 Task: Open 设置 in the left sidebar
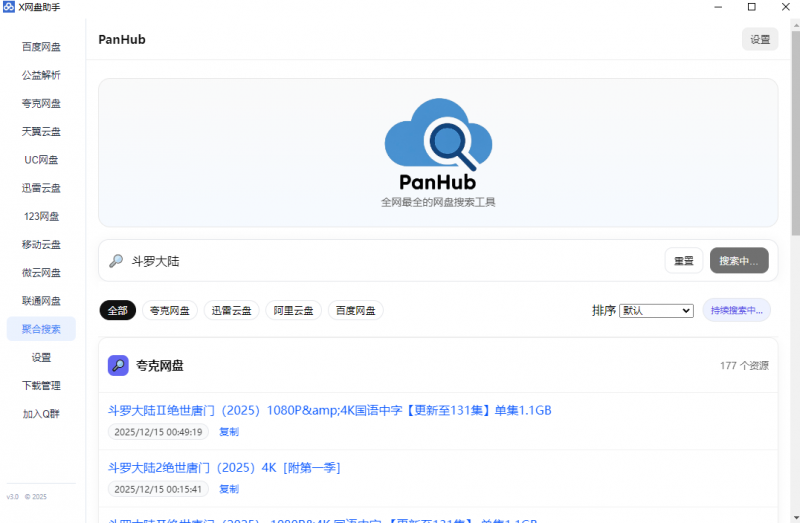(x=41, y=358)
